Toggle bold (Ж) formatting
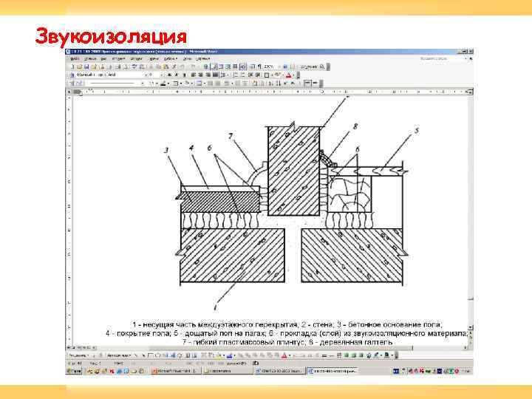The height and width of the screenshot is (399, 532). (169, 75)
